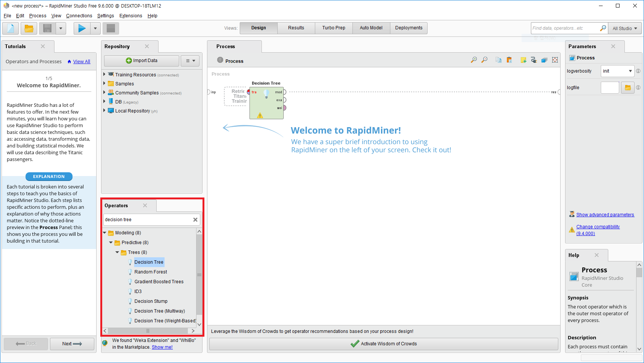Collapse the Trees (8) folder
The width and height of the screenshot is (644, 363).
click(117, 252)
